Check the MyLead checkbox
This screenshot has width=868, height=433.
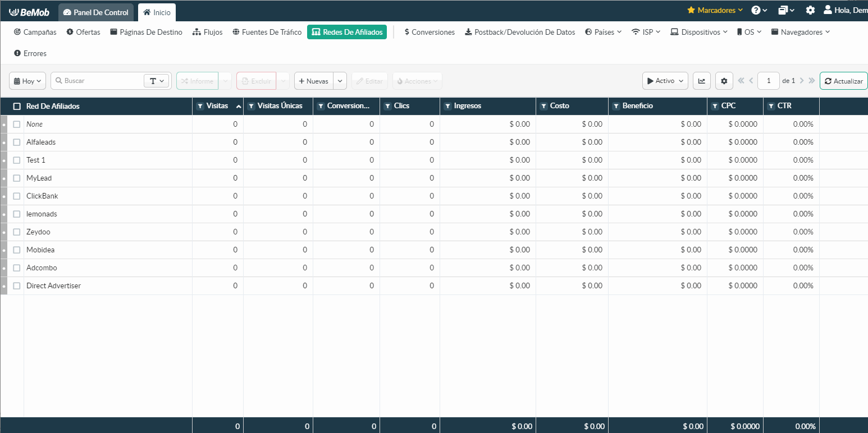17,178
